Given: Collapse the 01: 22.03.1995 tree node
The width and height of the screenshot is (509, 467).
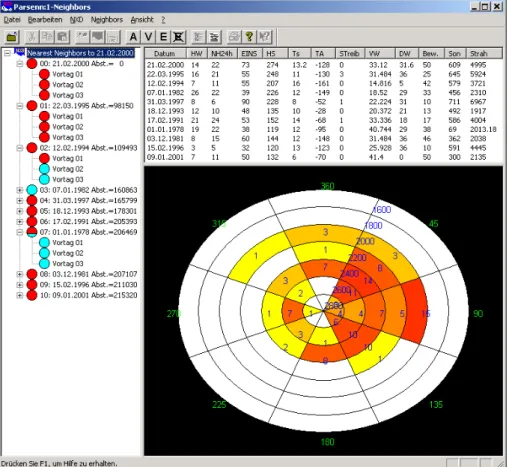Looking at the screenshot, I should click(x=20, y=106).
